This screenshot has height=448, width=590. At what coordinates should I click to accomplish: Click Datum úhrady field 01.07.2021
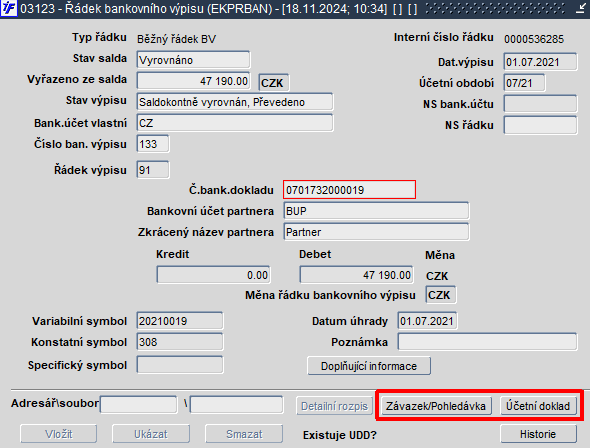[427, 321]
